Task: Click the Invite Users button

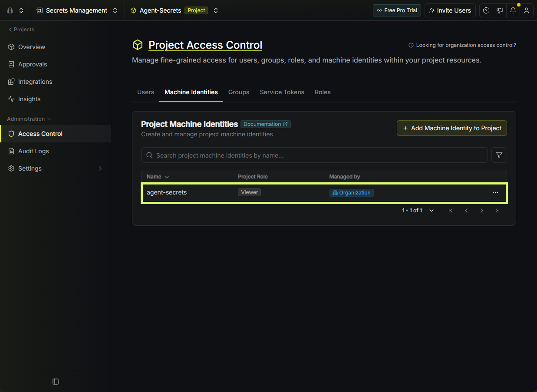Action: point(450,10)
